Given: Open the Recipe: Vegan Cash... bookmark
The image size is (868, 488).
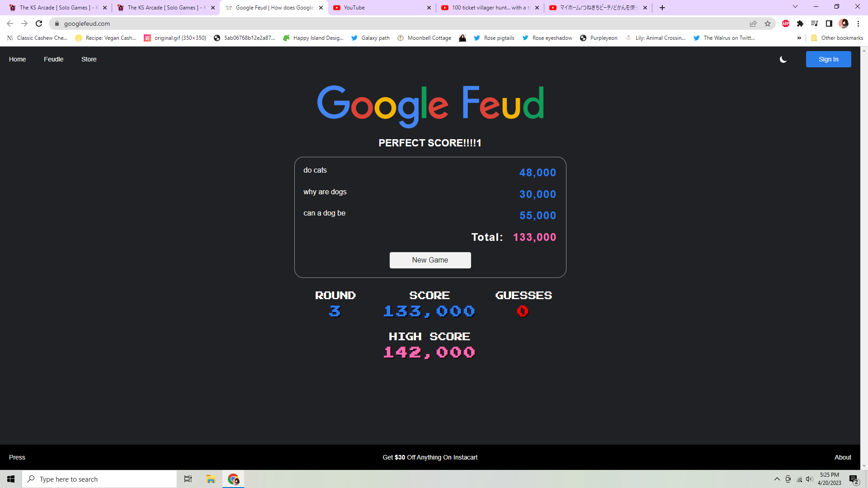Looking at the screenshot, I should 106,38.
